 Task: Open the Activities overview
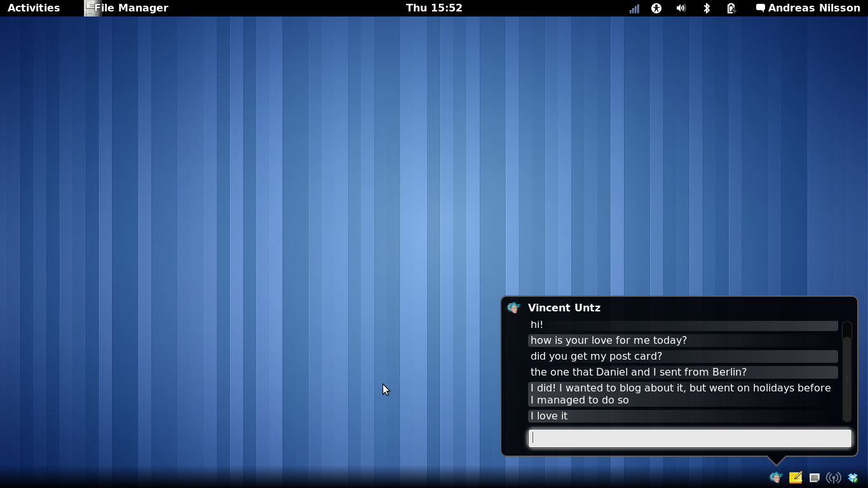tap(33, 8)
